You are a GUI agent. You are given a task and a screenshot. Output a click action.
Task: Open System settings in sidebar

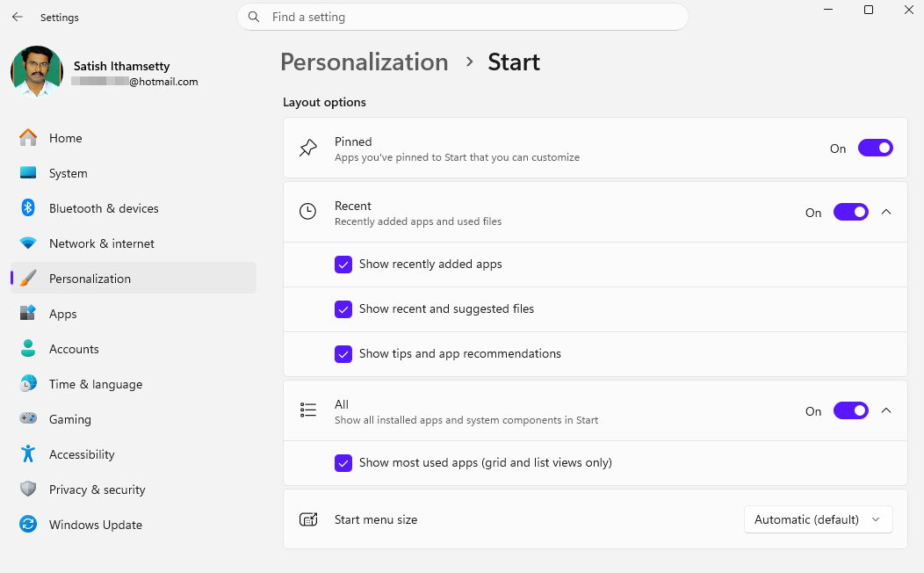[x=134, y=173]
